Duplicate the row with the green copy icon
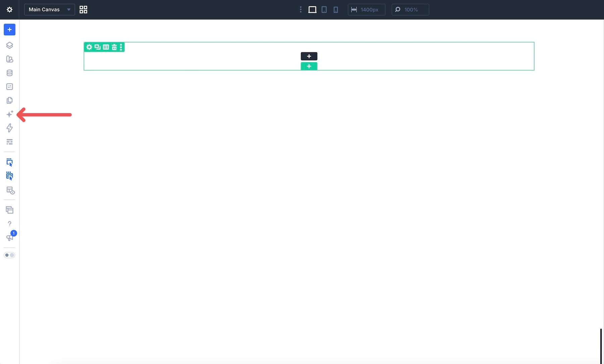Viewport: 604px width, 364px height. (x=97, y=47)
